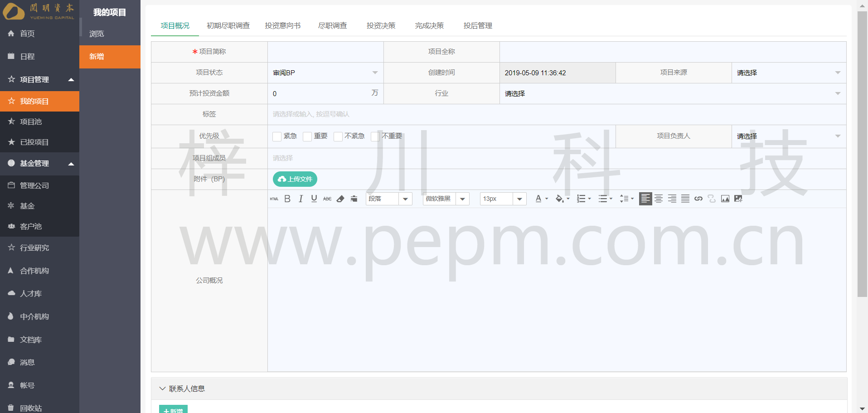Insert a hyperlink with the link icon
The width and height of the screenshot is (868, 413).
698,199
